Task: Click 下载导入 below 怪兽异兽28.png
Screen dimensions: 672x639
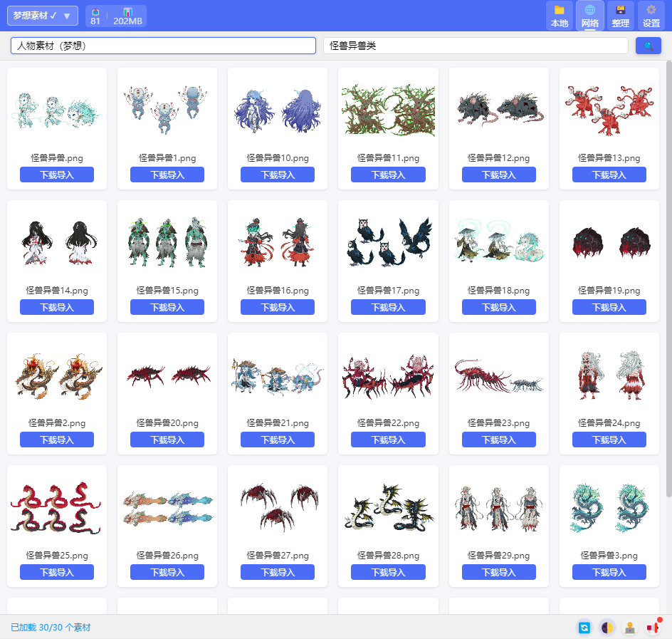Action: 388,573
